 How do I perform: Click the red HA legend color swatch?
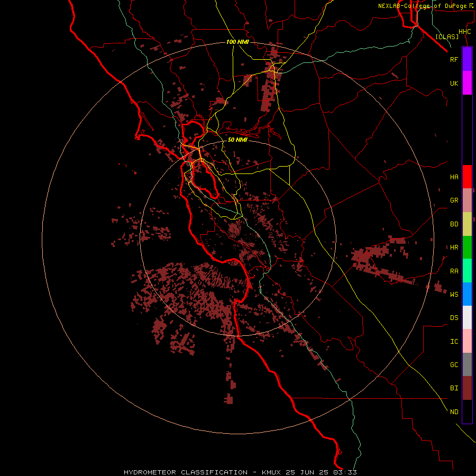tap(467, 177)
